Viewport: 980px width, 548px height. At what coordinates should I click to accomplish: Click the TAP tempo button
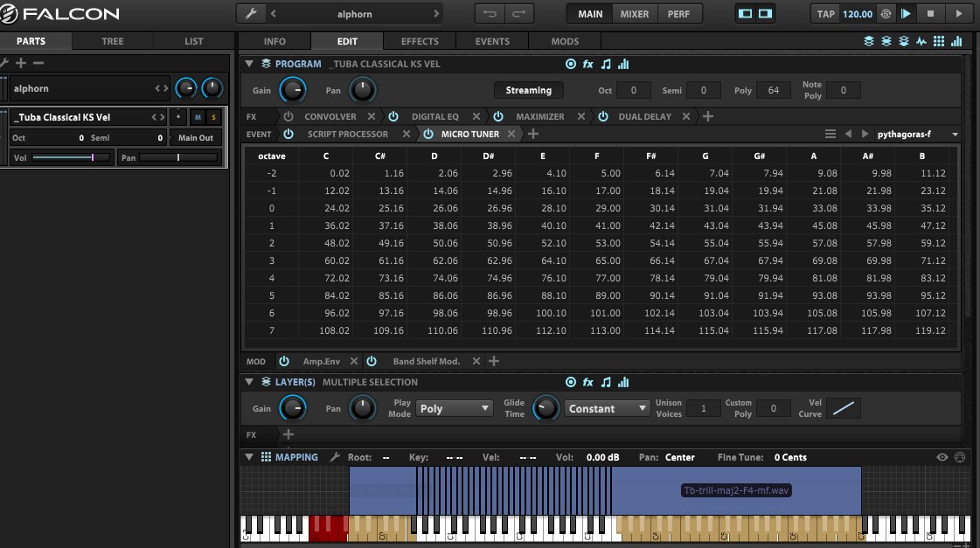[x=825, y=14]
